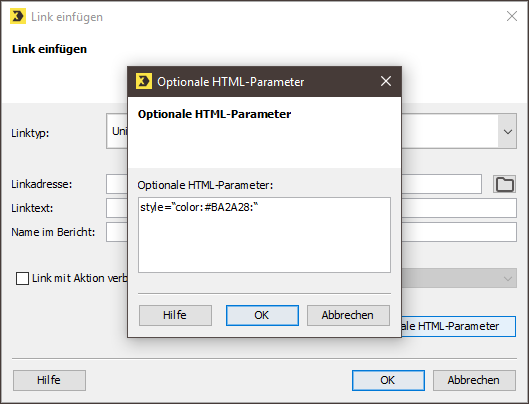
Task: Click the style color text line
Action: (199, 207)
